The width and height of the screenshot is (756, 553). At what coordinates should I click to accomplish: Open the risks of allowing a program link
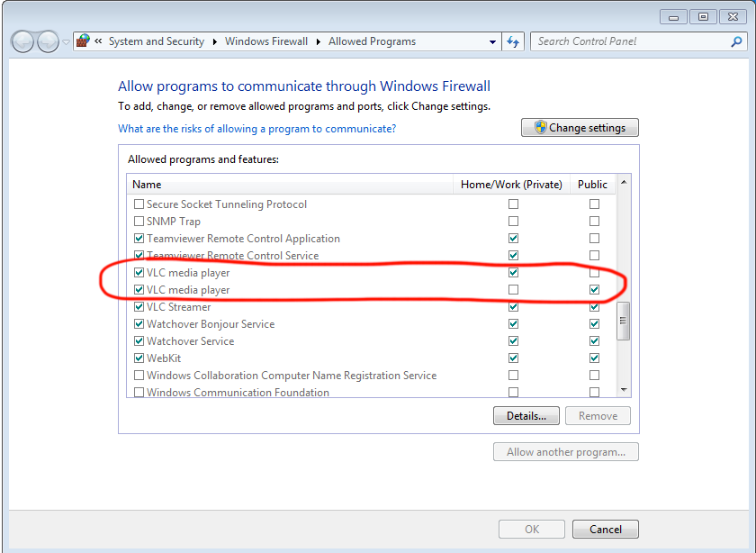coord(257,129)
